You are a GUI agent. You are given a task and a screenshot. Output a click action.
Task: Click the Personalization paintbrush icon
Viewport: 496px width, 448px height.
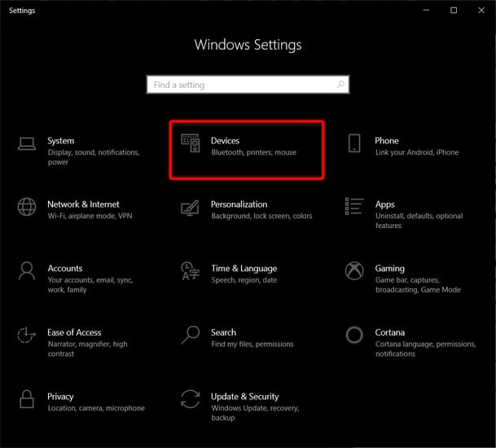190,207
